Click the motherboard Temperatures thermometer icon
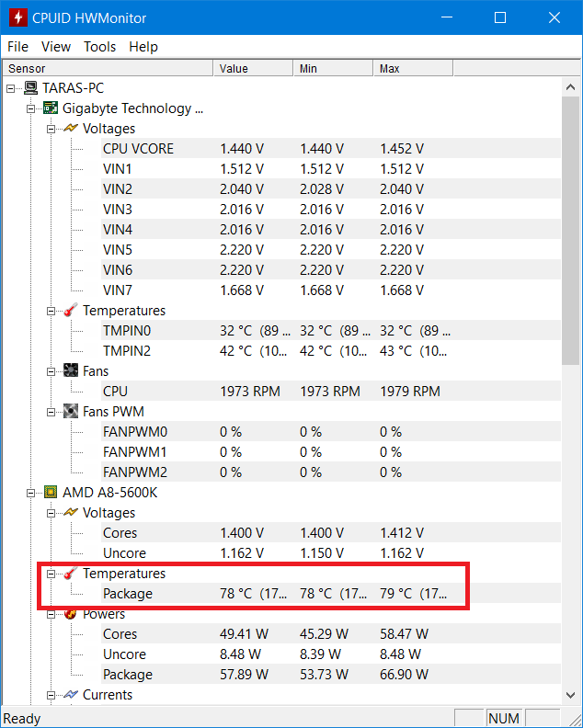Viewport: 583px width, 728px height. coord(71,310)
